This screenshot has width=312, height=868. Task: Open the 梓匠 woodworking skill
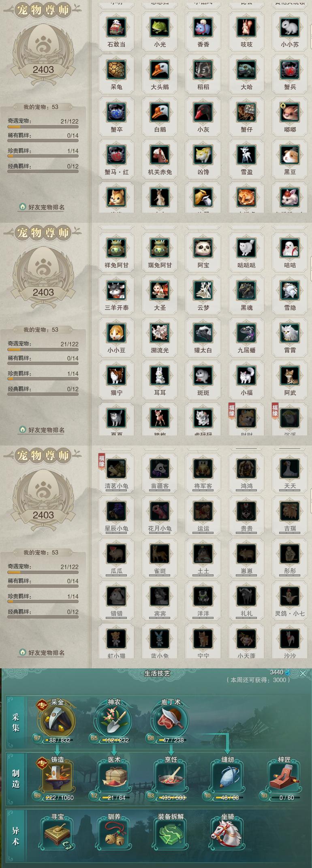pos(284,776)
